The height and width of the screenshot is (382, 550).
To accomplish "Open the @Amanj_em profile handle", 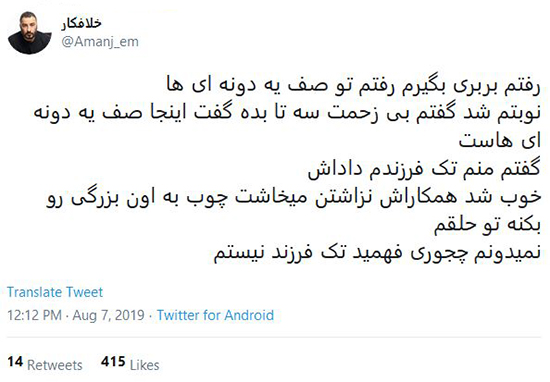I will point(100,42).
